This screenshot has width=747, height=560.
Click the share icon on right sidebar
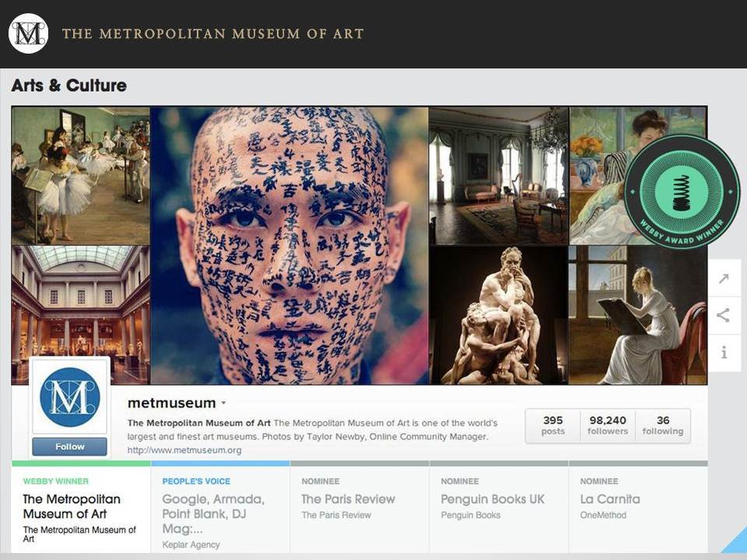(x=724, y=315)
